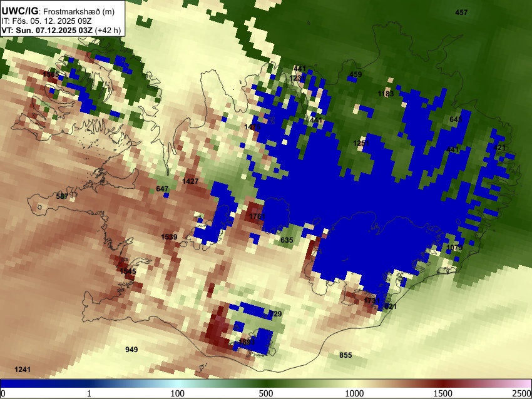Click the 587 map value
532x399 pixels.
(x=62, y=196)
